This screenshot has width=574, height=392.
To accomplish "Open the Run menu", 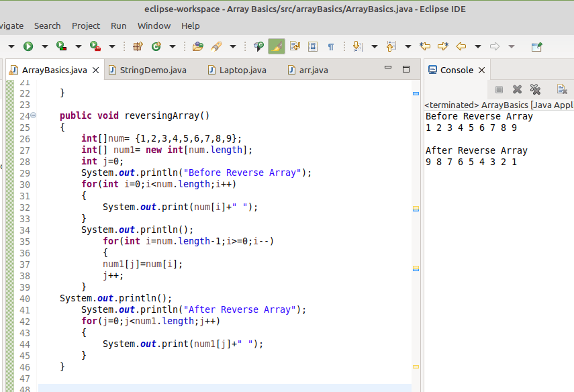I will [119, 26].
